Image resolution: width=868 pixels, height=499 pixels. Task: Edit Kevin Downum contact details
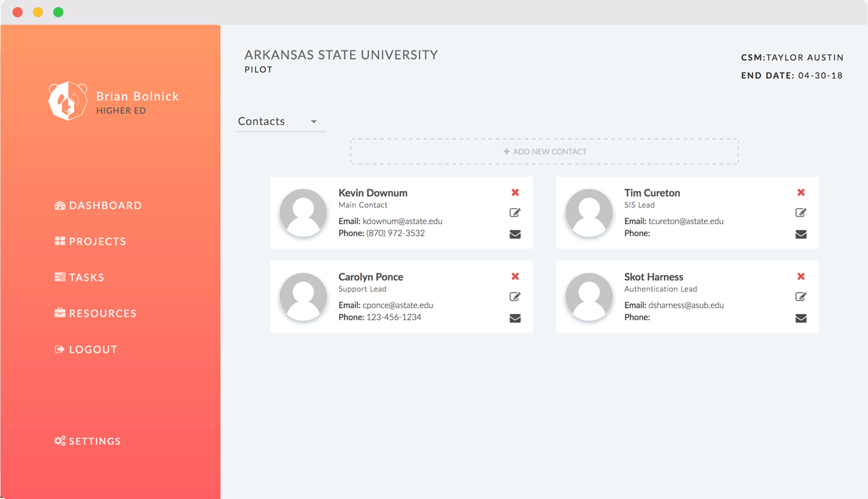click(515, 213)
